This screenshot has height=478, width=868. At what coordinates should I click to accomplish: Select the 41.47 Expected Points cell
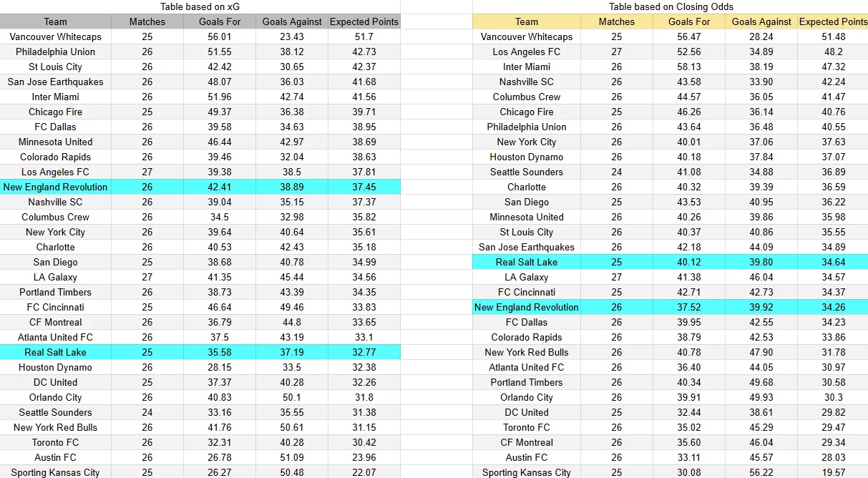click(x=833, y=97)
